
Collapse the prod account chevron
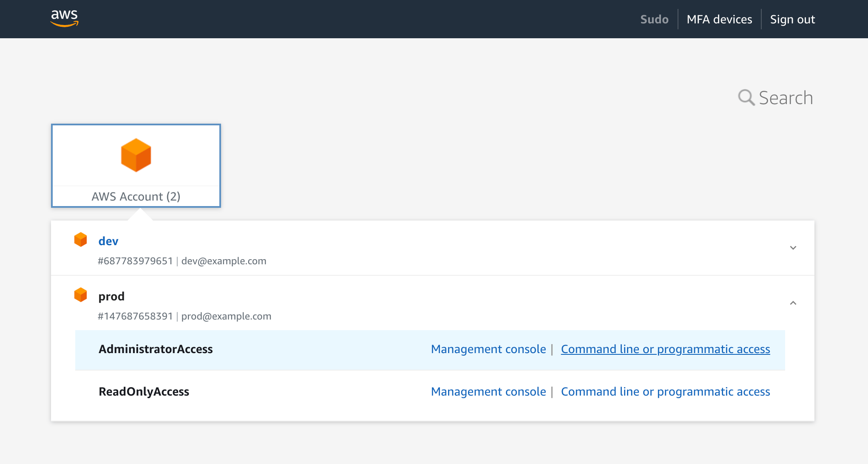click(793, 303)
